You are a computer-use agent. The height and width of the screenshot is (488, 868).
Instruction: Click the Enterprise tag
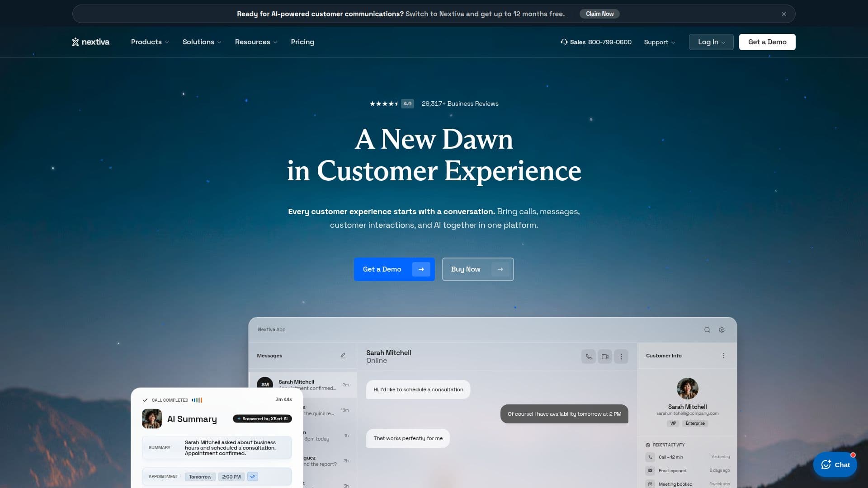coord(695,423)
